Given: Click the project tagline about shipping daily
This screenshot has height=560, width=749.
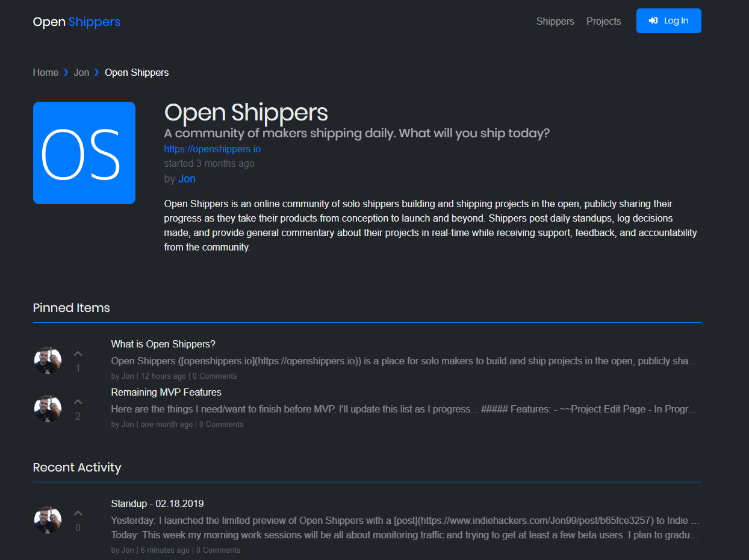Looking at the screenshot, I should [x=357, y=133].
